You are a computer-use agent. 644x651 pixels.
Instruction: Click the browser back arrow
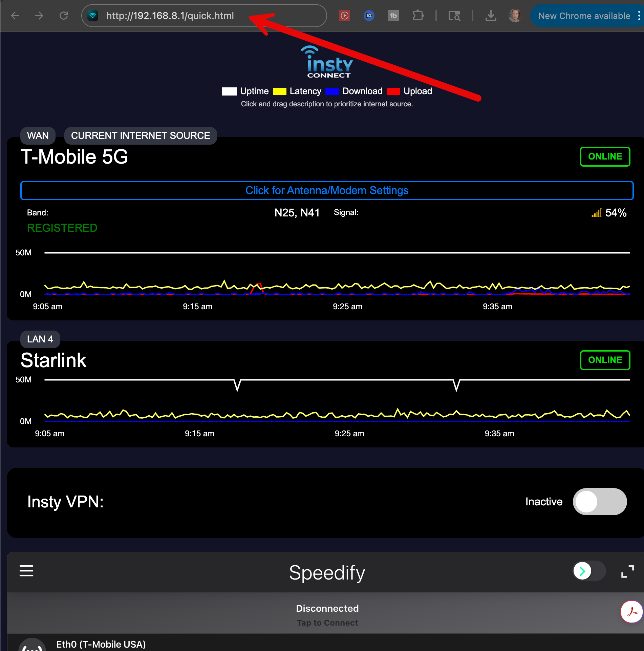(x=15, y=16)
